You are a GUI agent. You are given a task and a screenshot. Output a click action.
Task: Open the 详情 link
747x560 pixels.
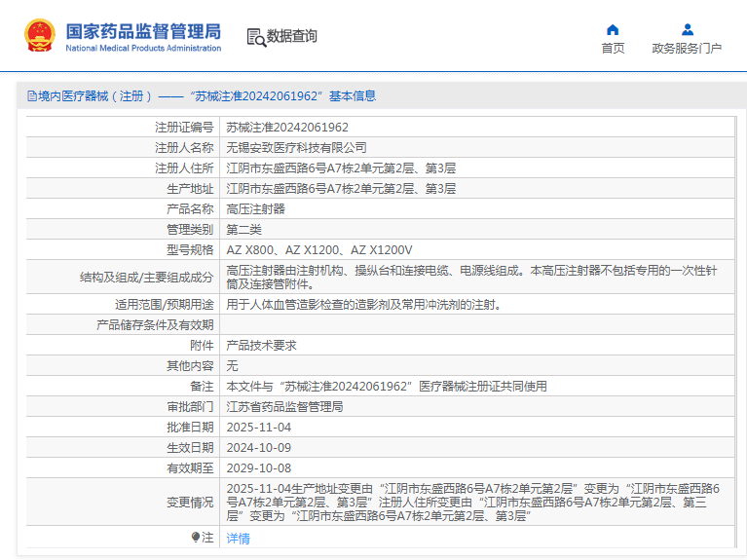pyautogui.click(x=239, y=539)
